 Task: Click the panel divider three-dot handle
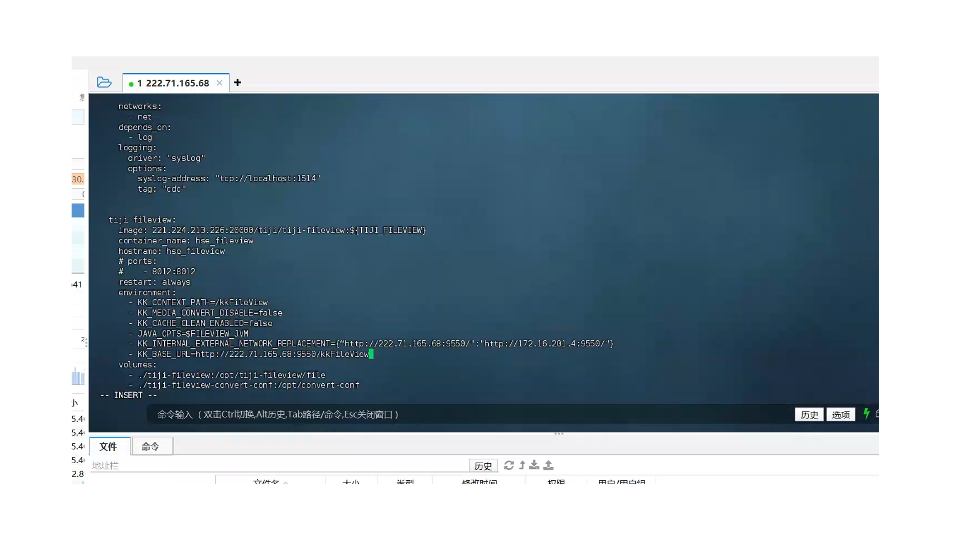[x=559, y=433]
